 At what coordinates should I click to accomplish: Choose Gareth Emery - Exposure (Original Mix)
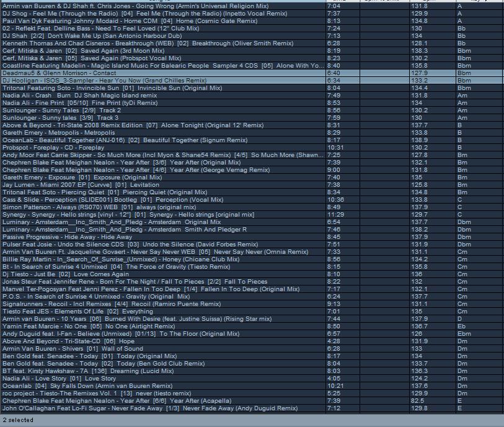tap(252, 178)
